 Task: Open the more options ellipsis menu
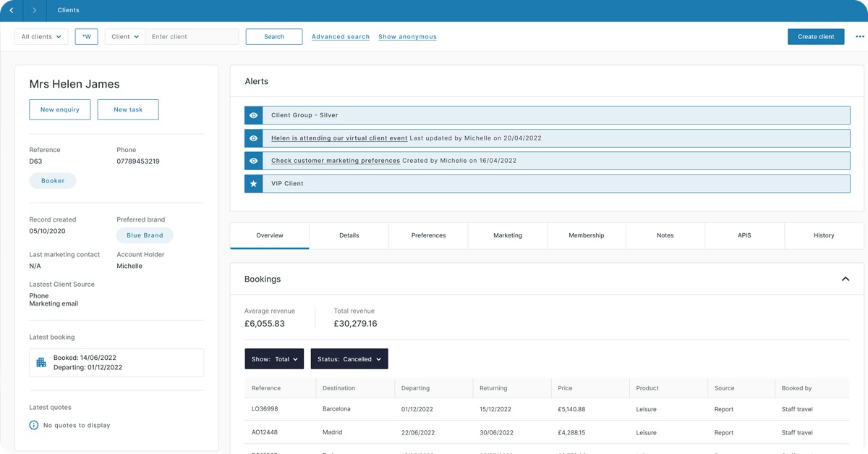pos(859,36)
